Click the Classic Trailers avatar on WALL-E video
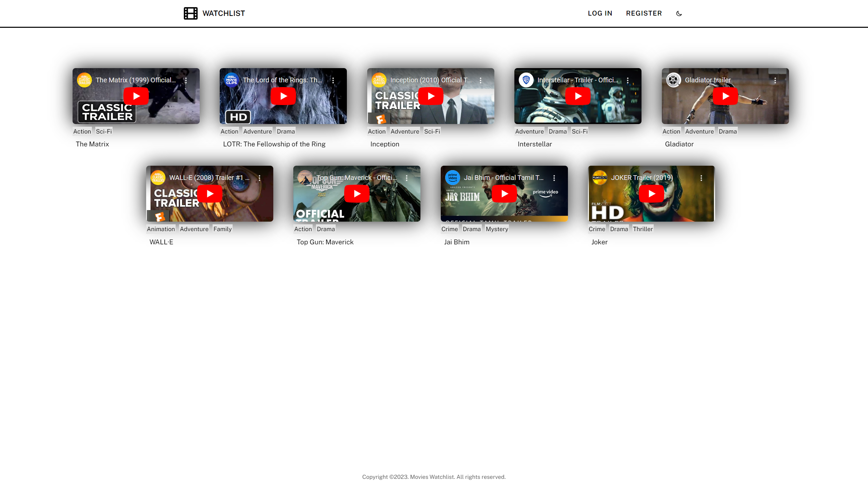 [158, 178]
